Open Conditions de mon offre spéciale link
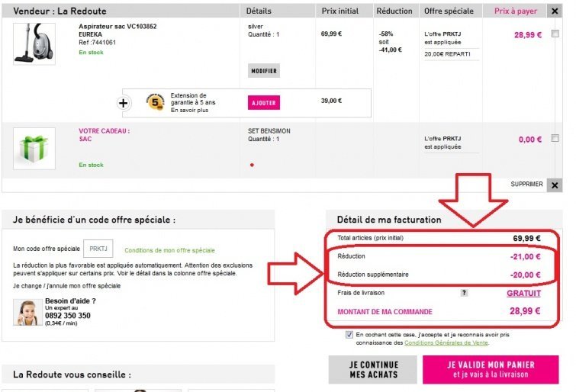The height and width of the screenshot is (392, 576). tap(169, 250)
